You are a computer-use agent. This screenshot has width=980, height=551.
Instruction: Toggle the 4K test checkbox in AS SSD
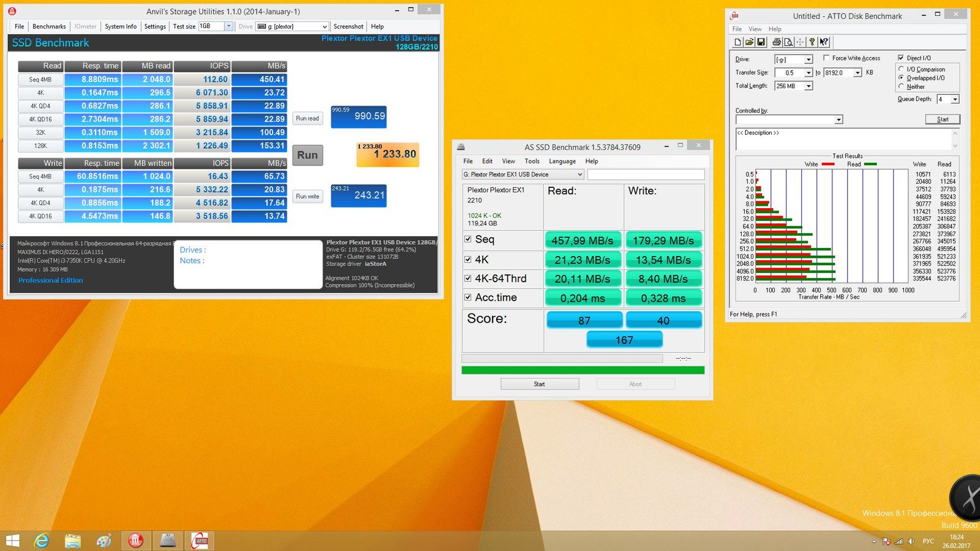(468, 260)
